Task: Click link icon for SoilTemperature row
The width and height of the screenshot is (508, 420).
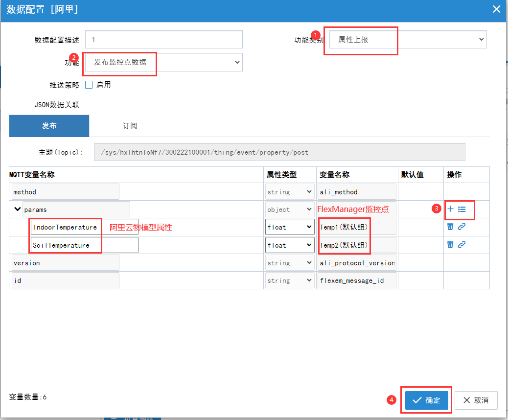Action: (x=462, y=245)
